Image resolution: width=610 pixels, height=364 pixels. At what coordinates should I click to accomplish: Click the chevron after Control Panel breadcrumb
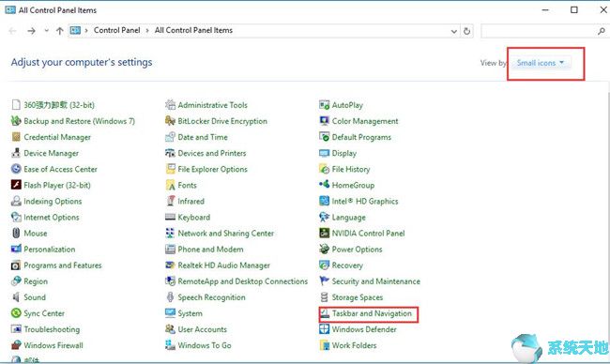(147, 30)
